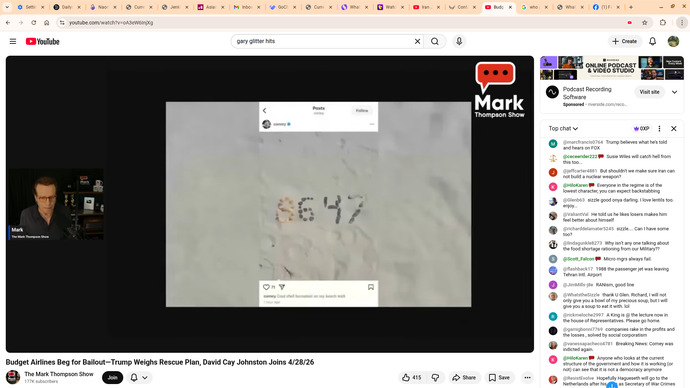Viewport: 690px width, 388px height.
Task: Switch to the Facebook tab
Action: click(x=607, y=7)
